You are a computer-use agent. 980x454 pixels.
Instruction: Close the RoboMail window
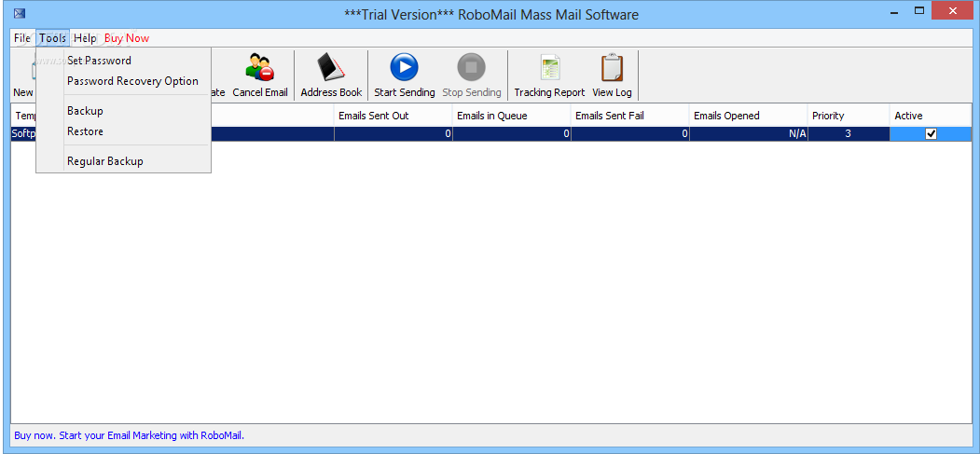pyautogui.click(x=953, y=10)
